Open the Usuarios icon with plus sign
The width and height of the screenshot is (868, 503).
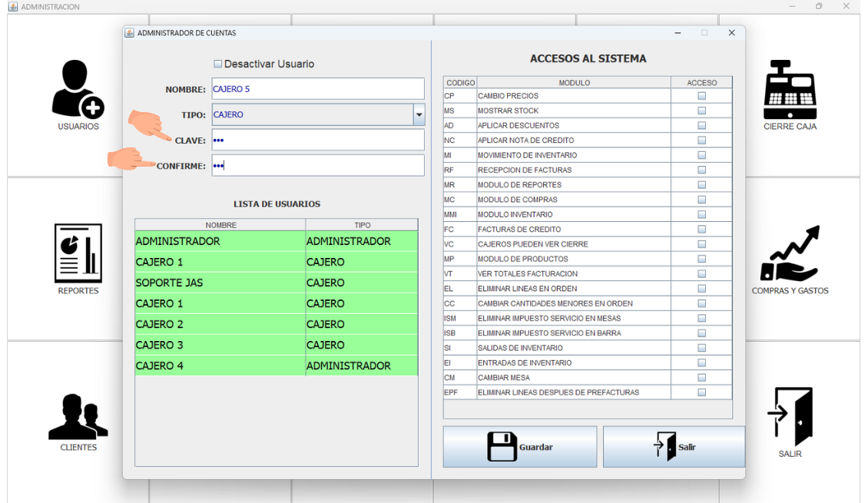78,91
